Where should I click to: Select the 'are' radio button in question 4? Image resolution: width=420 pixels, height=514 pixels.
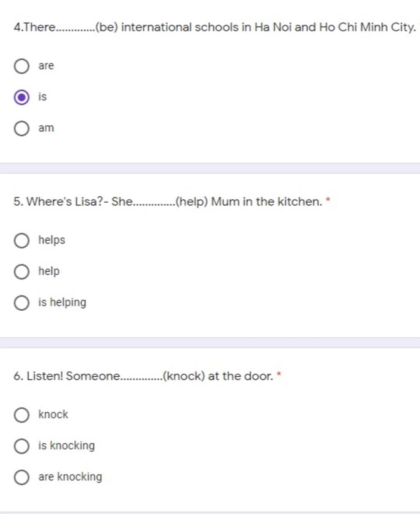[x=21, y=66]
